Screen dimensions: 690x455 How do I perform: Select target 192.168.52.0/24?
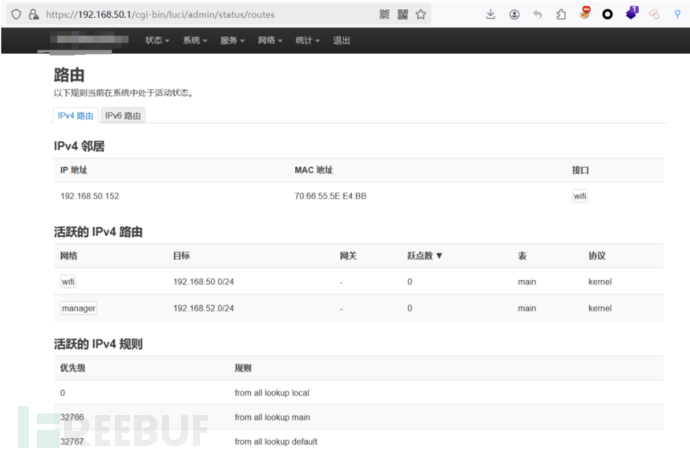pyautogui.click(x=203, y=308)
